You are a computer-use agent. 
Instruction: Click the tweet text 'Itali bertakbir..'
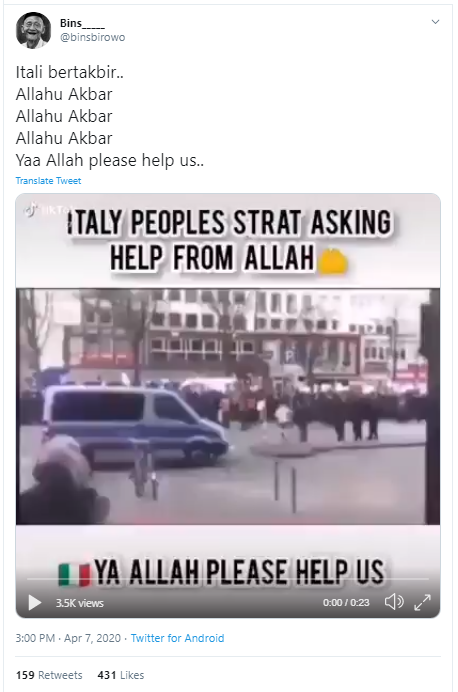[70, 72]
